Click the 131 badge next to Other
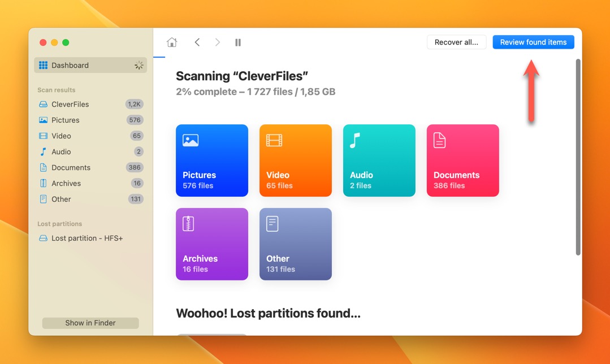Viewport: 610px width, 364px height. (135, 199)
